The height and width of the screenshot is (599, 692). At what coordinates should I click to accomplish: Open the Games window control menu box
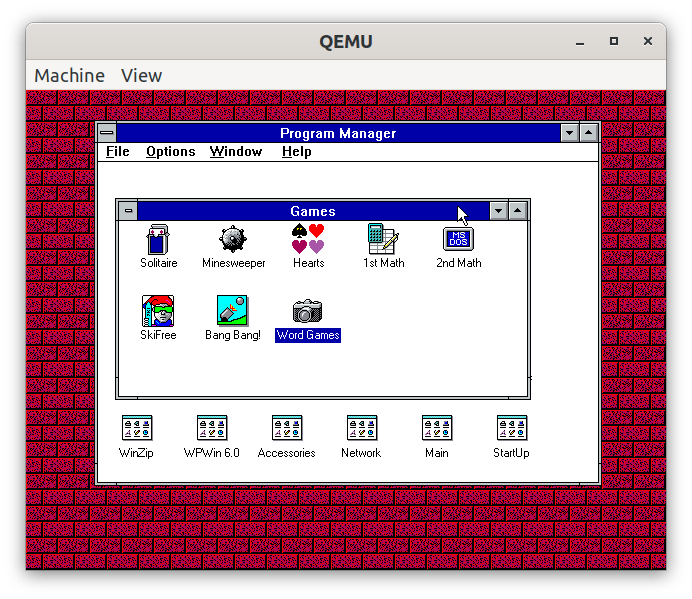point(128,211)
